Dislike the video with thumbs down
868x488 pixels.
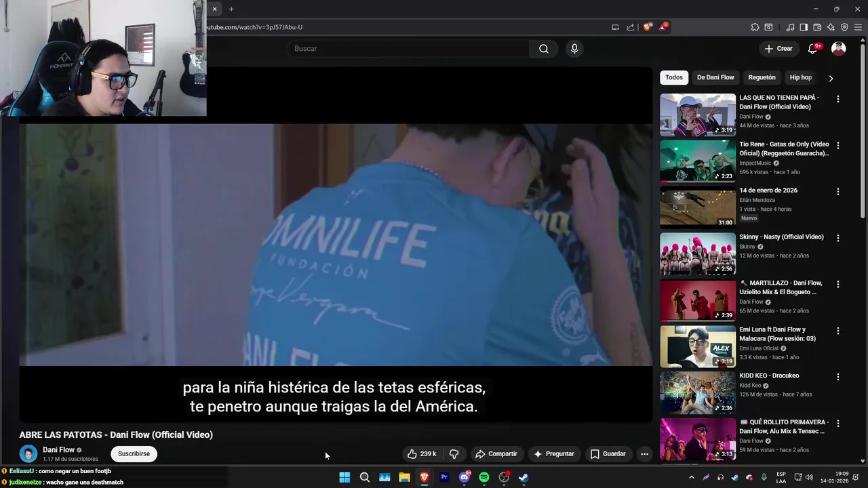[454, 454]
